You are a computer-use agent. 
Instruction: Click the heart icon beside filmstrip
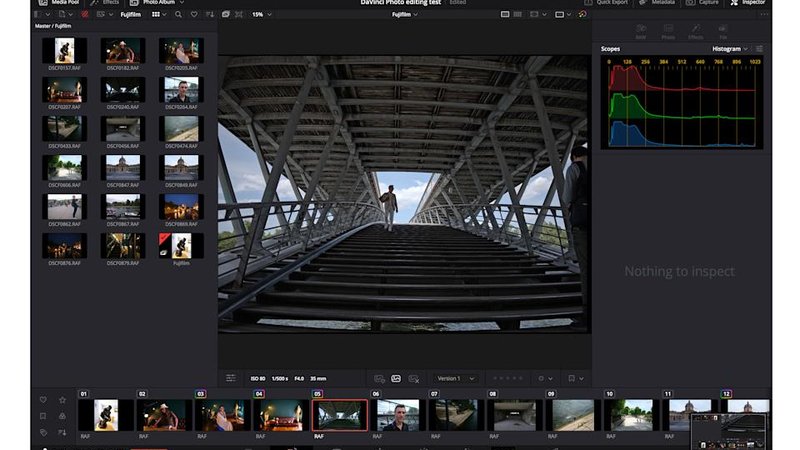[x=43, y=400]
